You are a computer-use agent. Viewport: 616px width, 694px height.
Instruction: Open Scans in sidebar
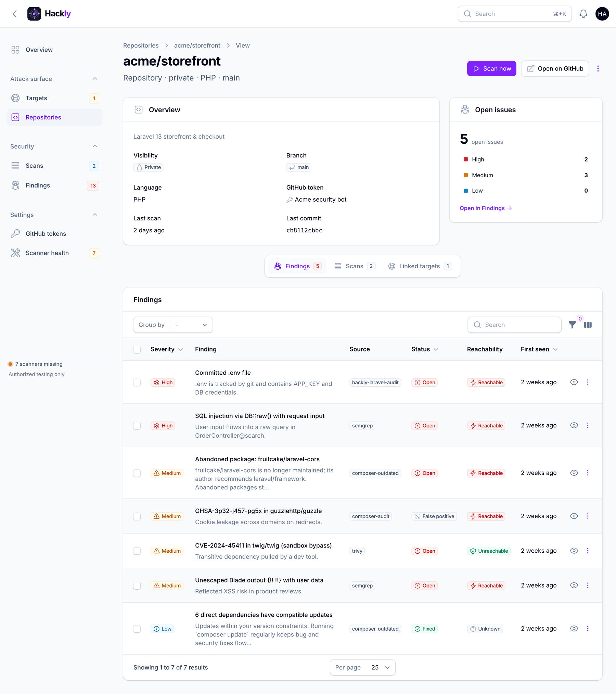[55, 166]
